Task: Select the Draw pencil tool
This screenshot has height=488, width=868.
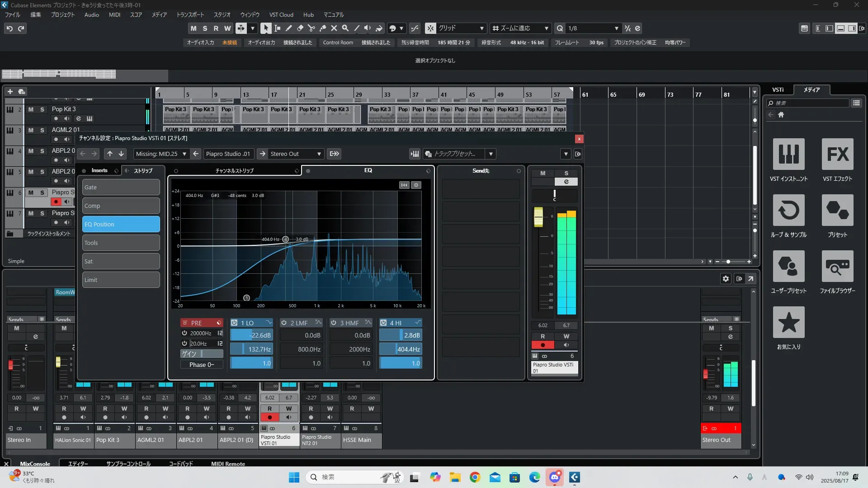Action: 289,28
